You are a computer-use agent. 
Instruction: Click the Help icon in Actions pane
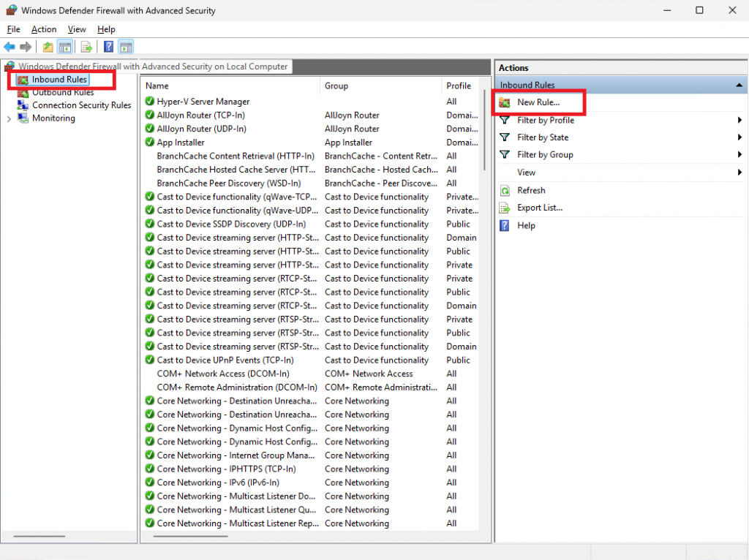[x=505, y=225]
